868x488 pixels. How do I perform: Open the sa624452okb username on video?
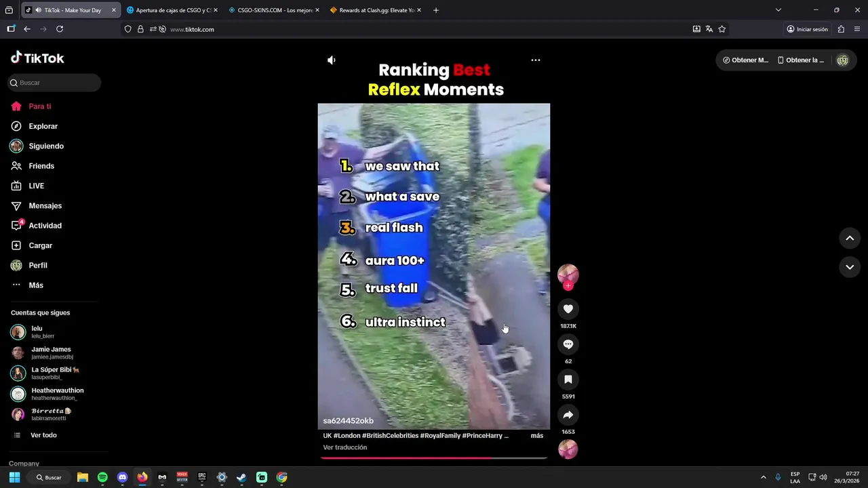(x=348, y=421)
